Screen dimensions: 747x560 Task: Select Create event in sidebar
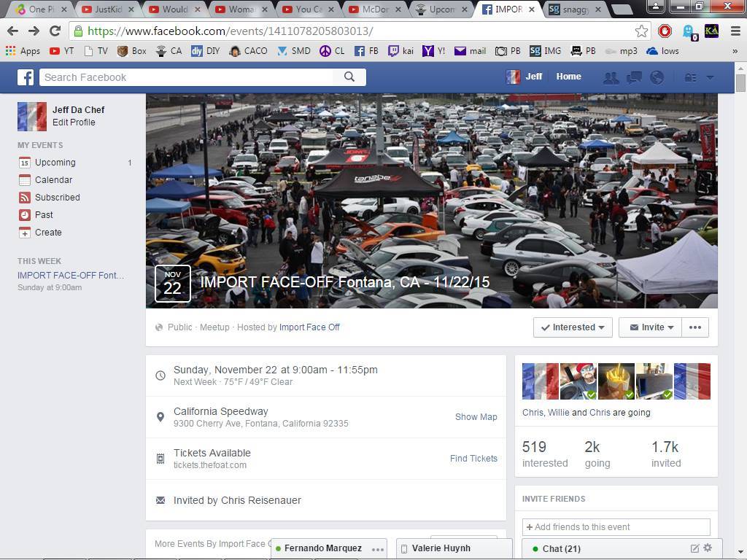(40, 233)
